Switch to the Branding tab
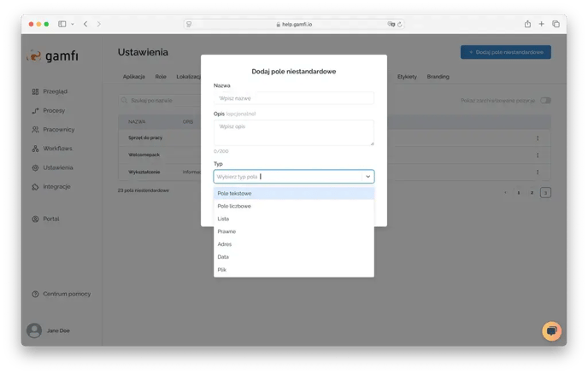 [x=438, y=77]
